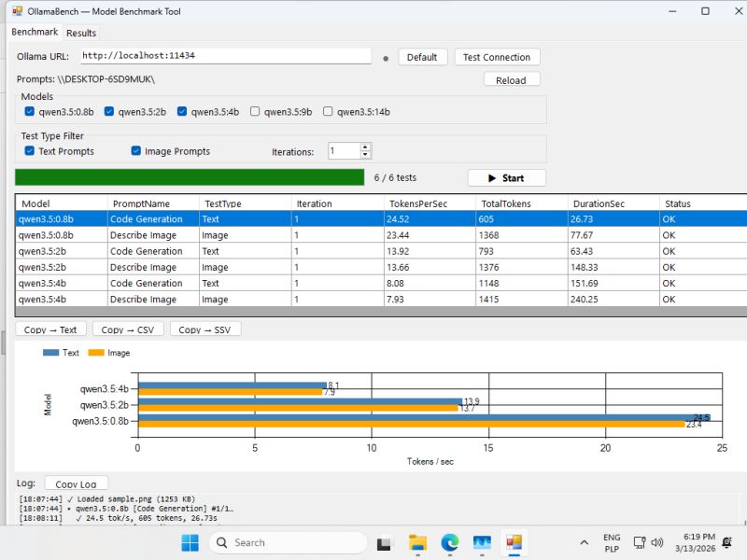This screenshot has width=747, height=560.
Task: Click Test Connection button
Action: (497, 57)
